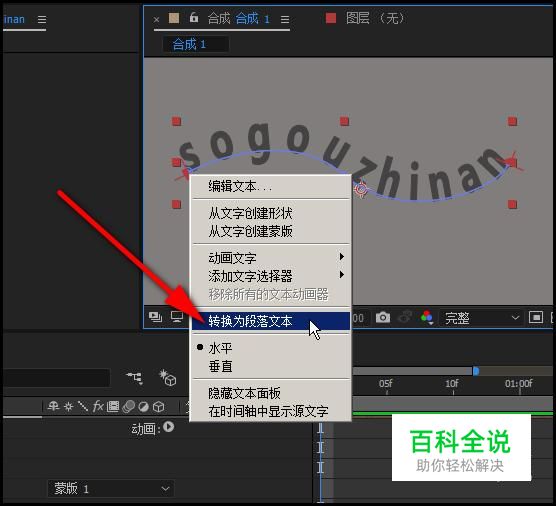Click the show snapshot icon
The image size is (556, 506).
click(x=405, y=317)
